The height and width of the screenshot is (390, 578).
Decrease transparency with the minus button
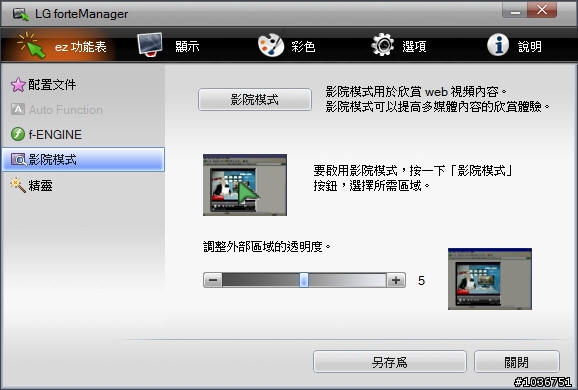point(213,280)
